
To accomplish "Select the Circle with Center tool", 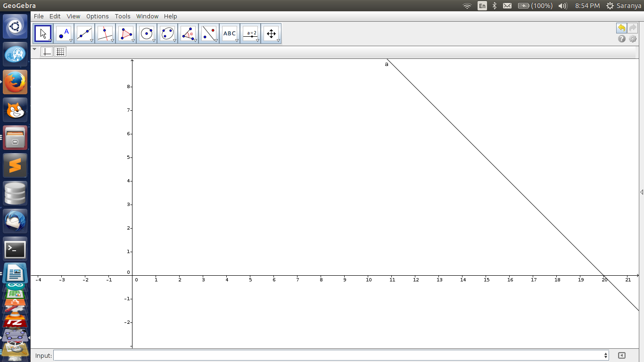I will tap(147, 33).
